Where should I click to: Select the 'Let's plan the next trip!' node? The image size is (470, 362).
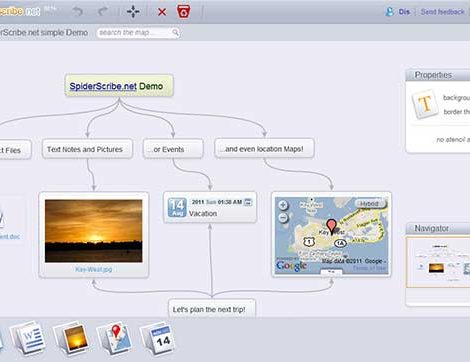pos(212,309)
